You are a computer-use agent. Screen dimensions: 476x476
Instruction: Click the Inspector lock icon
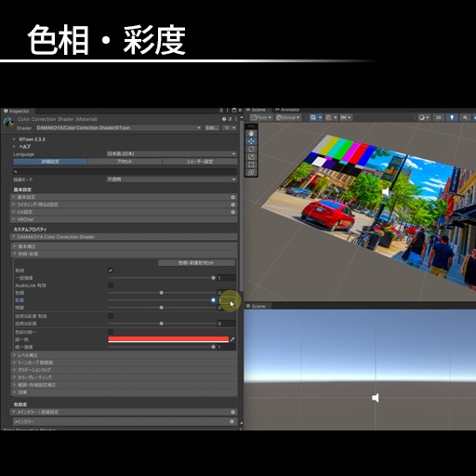[221, 111]
